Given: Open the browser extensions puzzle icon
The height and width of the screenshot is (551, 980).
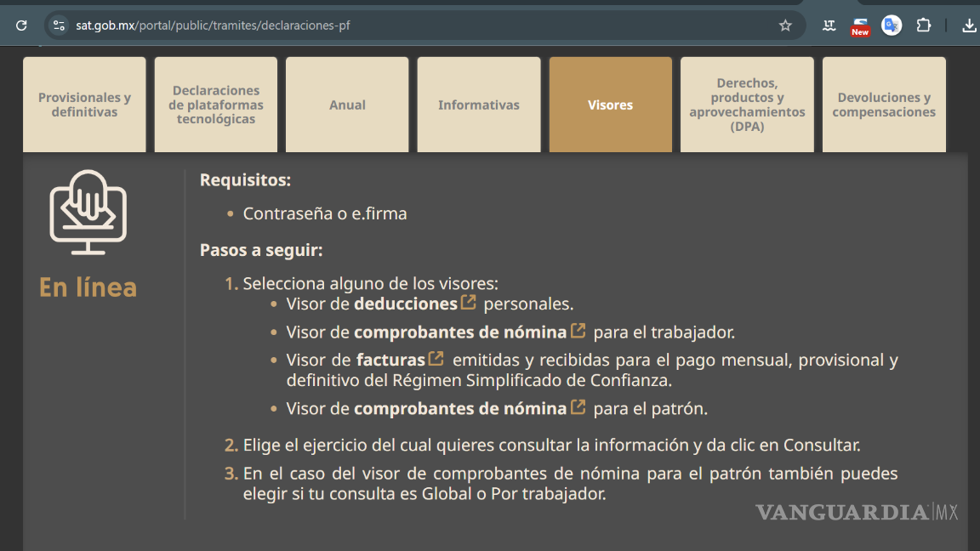Looking at the screenshot, I should tap(923, 26).
